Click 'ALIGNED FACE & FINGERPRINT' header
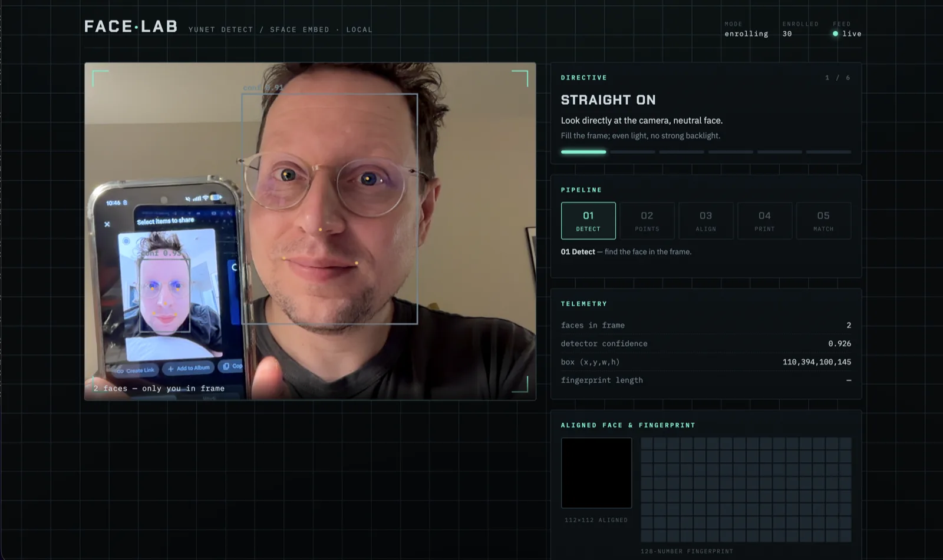 coord(628,425)
